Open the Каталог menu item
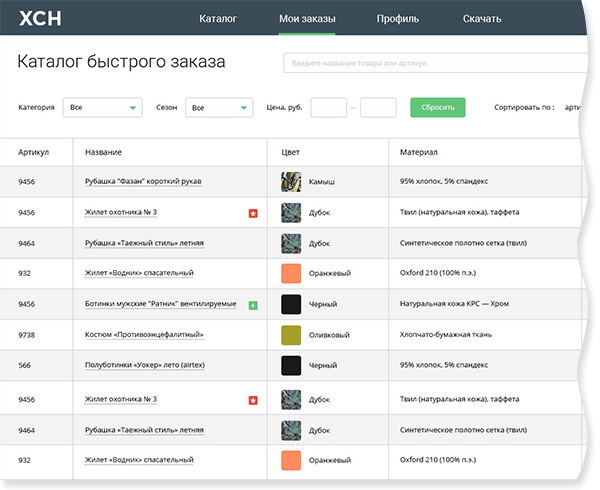This screenshot has width=600, height=490. [x=218, y=18]
